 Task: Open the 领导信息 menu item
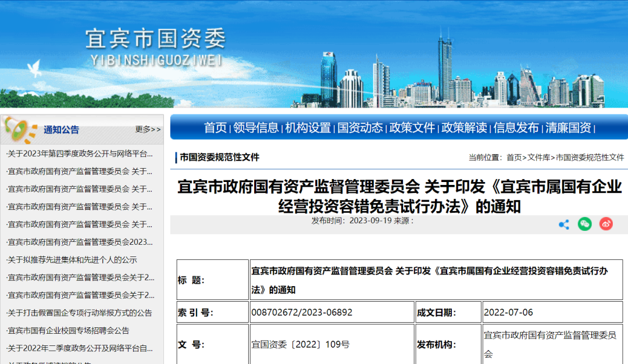click(256, 128)
